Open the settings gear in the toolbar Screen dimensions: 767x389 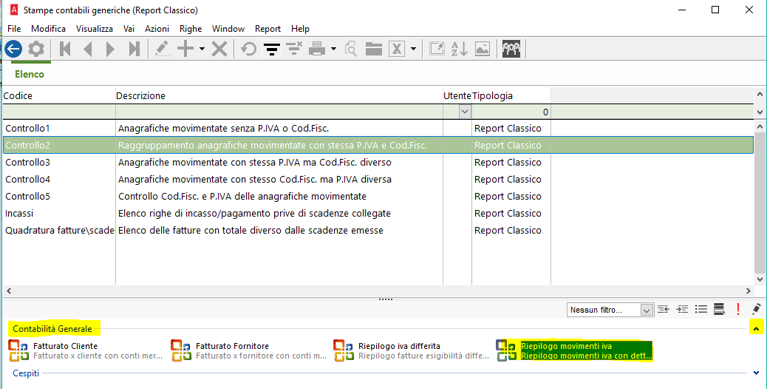[x=36, y=49]
